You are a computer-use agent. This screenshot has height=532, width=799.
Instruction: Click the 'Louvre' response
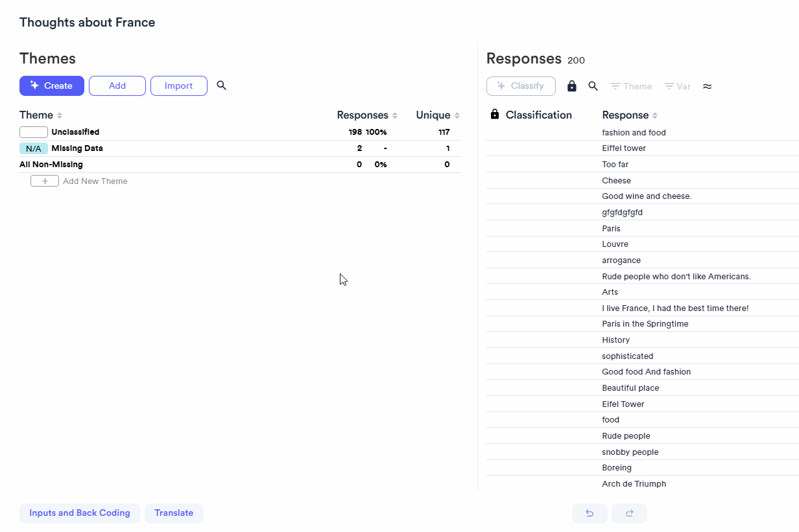click(x=615, y=244)
